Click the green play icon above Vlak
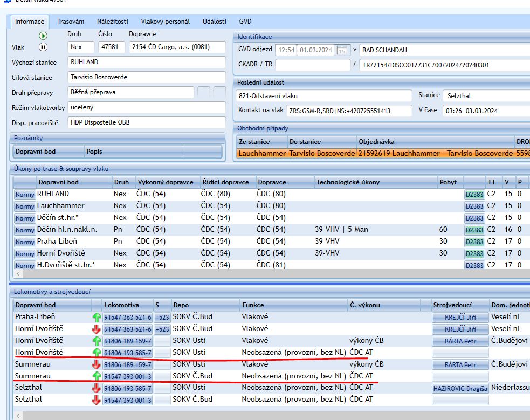Image resolution: width=530 pixels, height=420 pixels. 43,36
